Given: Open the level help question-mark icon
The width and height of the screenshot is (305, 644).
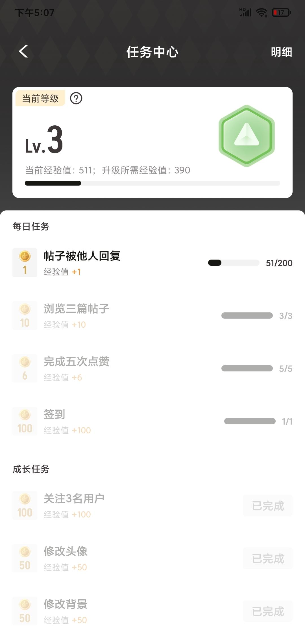Looking at the screenshot, I should (76, 98).
